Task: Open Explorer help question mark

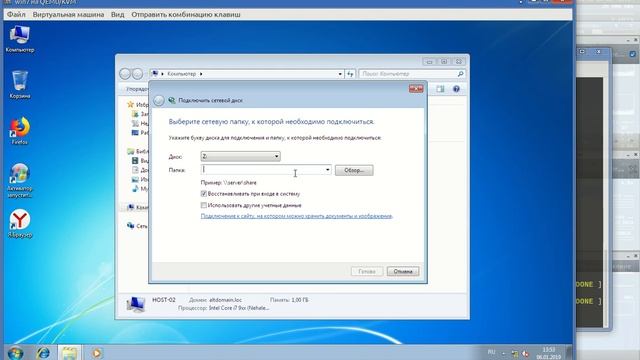Action: [x=456, y=89]
